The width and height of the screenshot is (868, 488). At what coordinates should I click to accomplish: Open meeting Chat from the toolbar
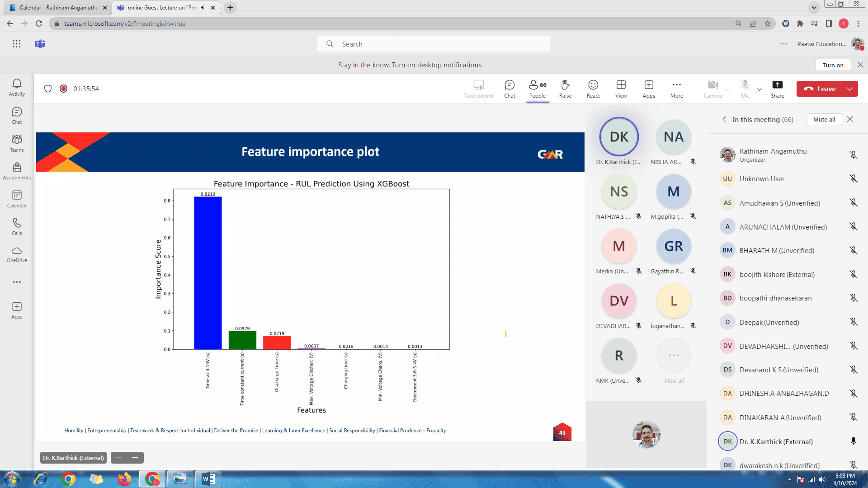509,89
